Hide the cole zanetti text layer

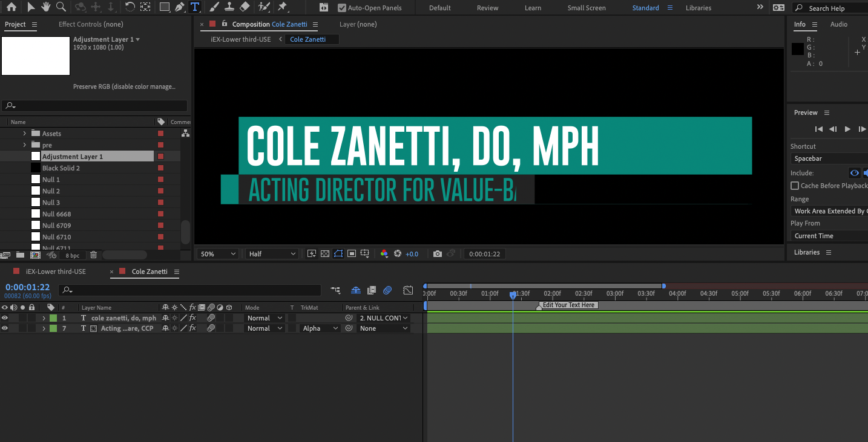5,317
